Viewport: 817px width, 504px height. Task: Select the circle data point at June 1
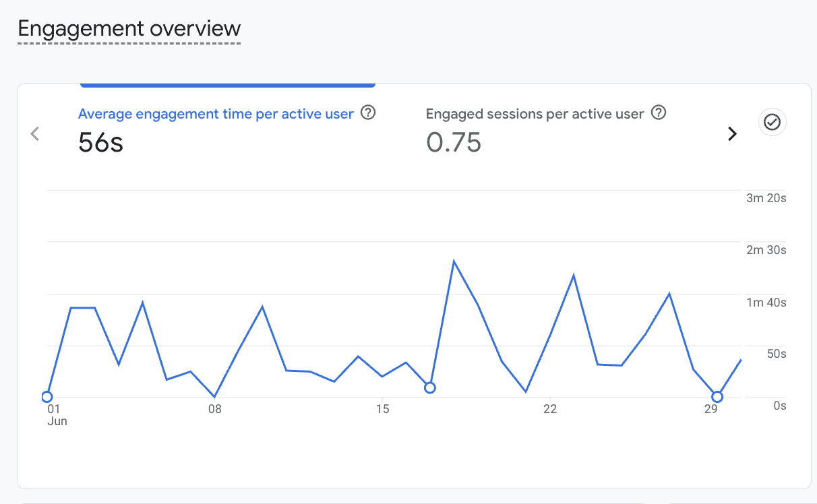47,396
